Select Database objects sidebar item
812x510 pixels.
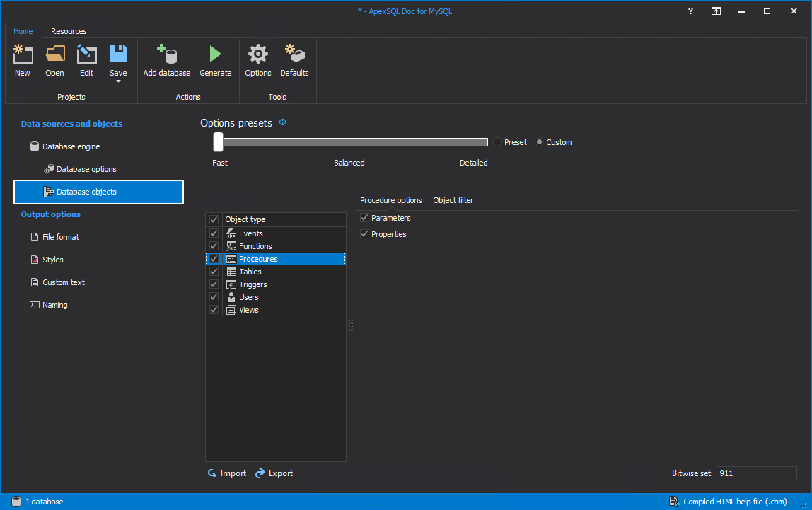[98, 192]
